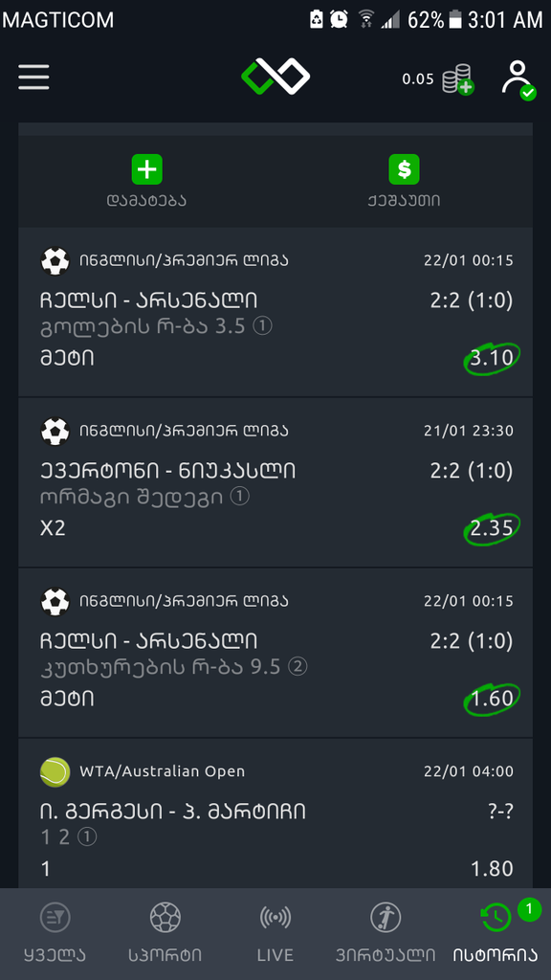Select the 1.80 odds on tennis match
The image size is (551, 980).
492,869
